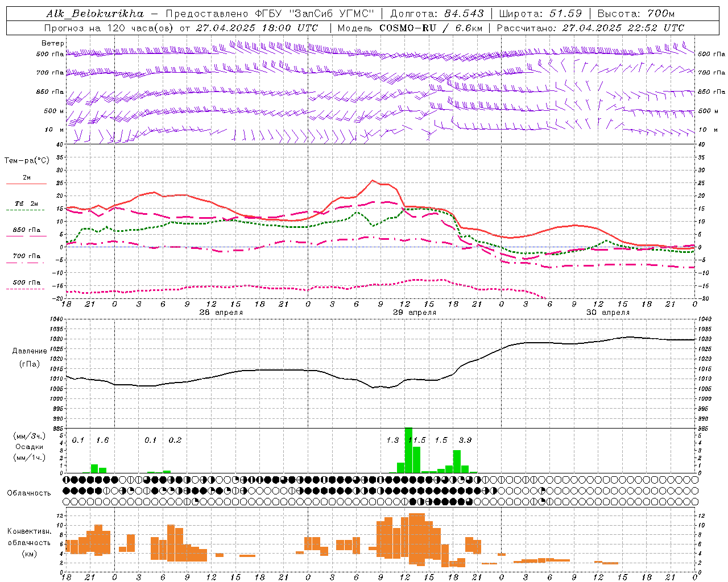Click the 'Осадки' precipitation label
The height and width of the screenshot is (582, 728).
30,447
